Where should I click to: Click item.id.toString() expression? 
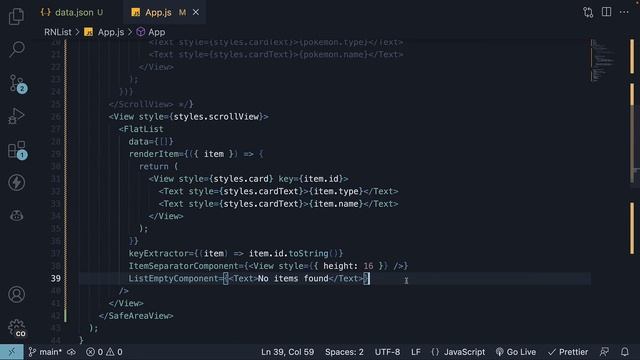tap(293, 253)
